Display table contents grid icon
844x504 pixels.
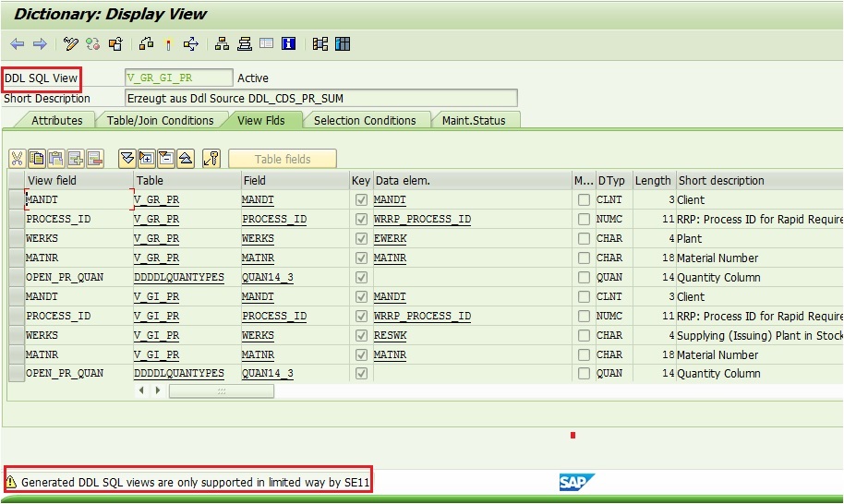[x=343, y=44]
